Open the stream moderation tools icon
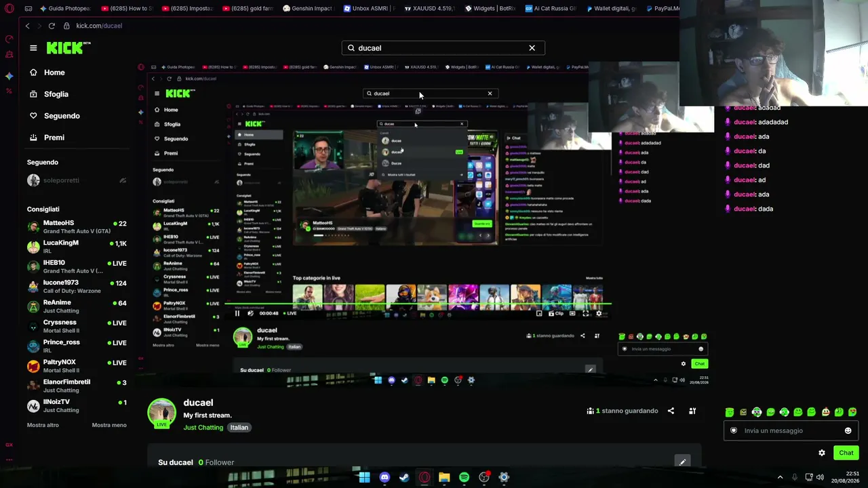868x488 pixels. 692,411
